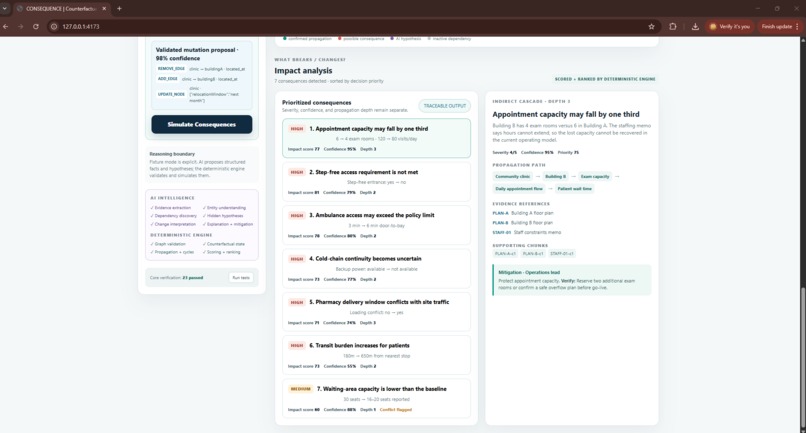Click the Entity understanding check item

click(224, 208)
